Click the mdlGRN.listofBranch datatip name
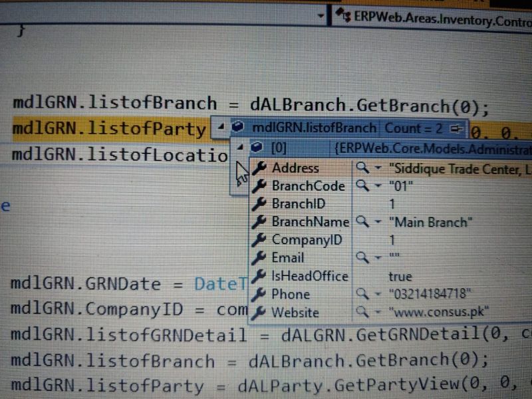This screenshot has width=532, height=399. (314, 128)
